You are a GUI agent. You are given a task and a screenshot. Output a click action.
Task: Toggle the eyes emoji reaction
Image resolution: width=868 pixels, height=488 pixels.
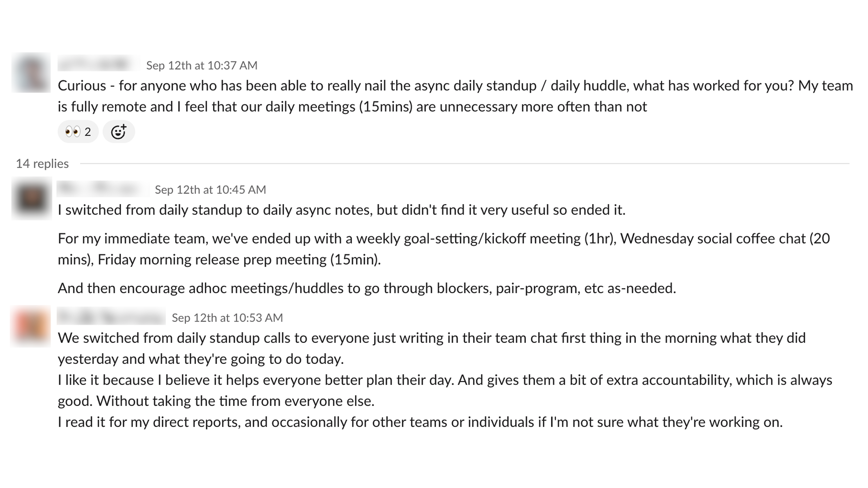pos(78,131)
